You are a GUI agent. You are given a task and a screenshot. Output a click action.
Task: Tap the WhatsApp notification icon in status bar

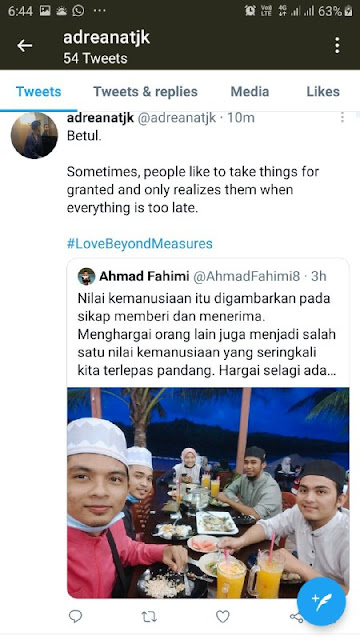coord(78,11)
